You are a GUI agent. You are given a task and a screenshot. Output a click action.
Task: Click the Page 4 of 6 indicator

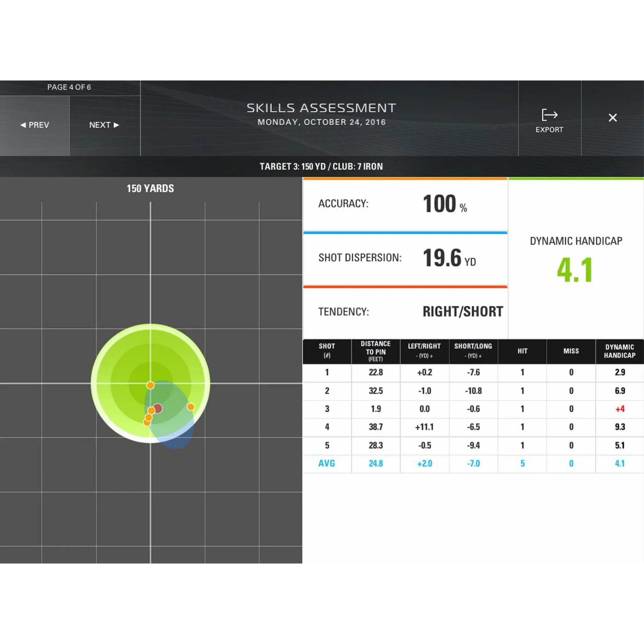point(69,87)
